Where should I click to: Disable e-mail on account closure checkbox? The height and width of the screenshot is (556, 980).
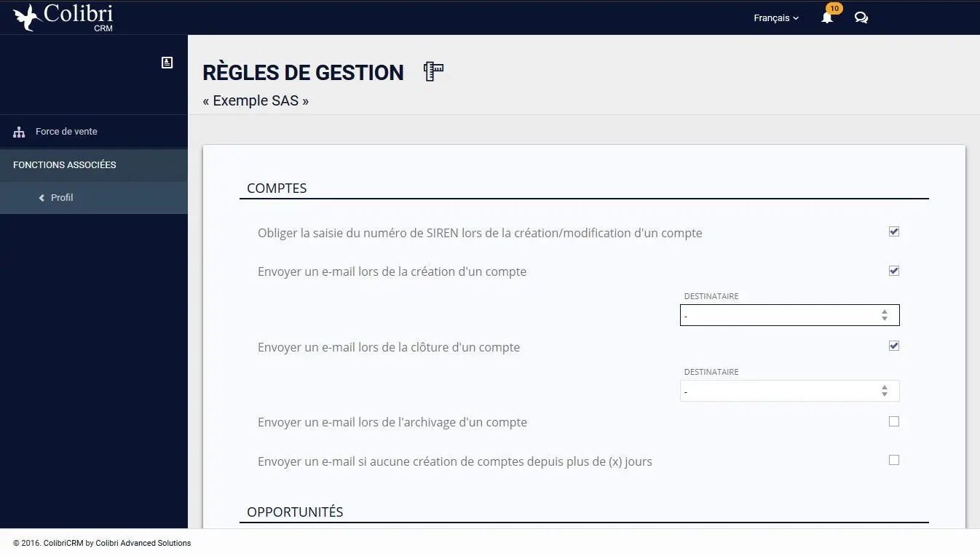(894, 346)
